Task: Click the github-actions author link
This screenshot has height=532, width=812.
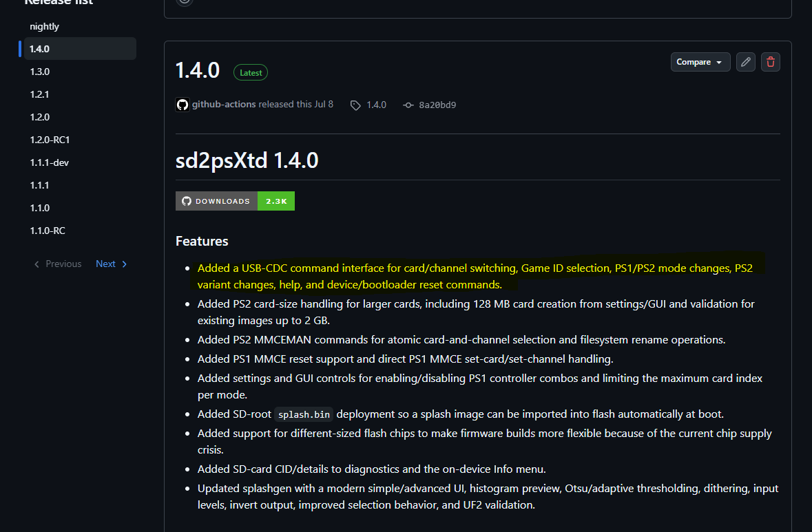Action: coord(224,104)
